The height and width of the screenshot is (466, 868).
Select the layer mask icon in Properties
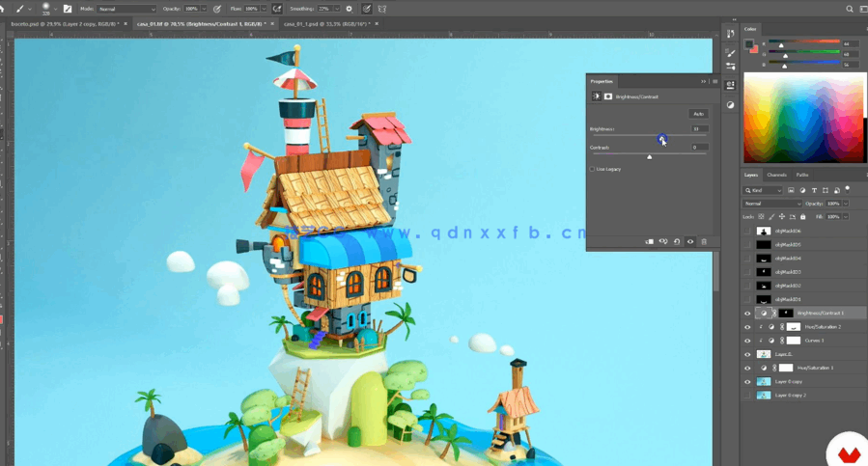pyautogui.click(x=608, y=96)
